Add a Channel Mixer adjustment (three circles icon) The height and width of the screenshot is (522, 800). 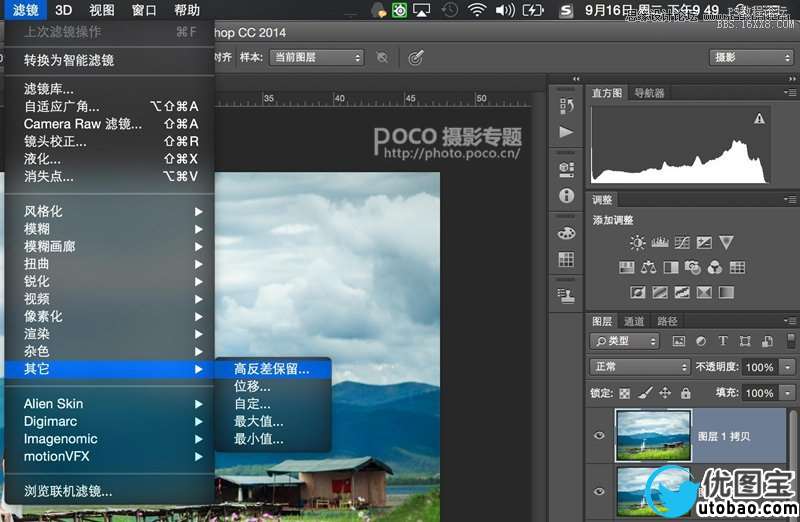tap(715, 267)
